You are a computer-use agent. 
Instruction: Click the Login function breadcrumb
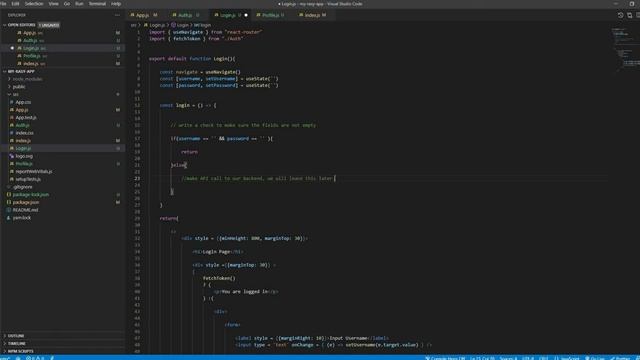(180, 25)
